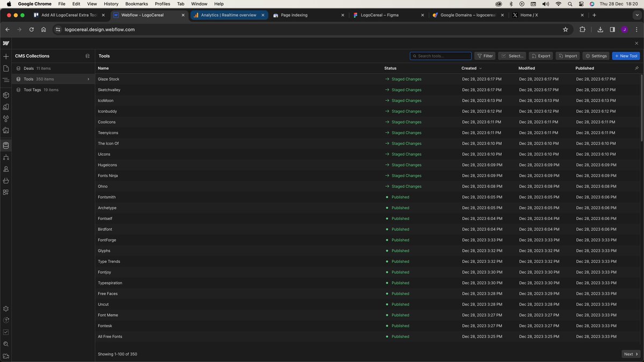Switch to the Home / X tab

tap(548, 15)
